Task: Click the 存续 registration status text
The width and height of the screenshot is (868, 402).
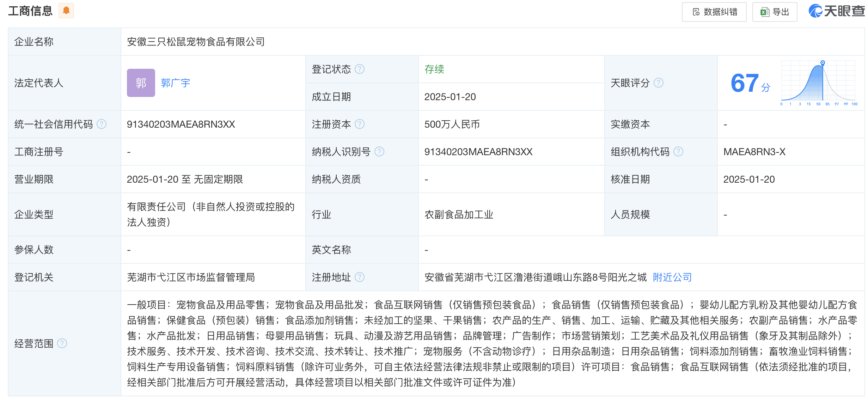Action: (434, 69)
